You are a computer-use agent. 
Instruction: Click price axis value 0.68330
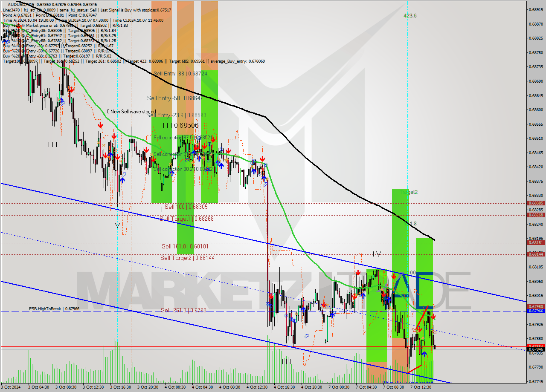[536, 196]
